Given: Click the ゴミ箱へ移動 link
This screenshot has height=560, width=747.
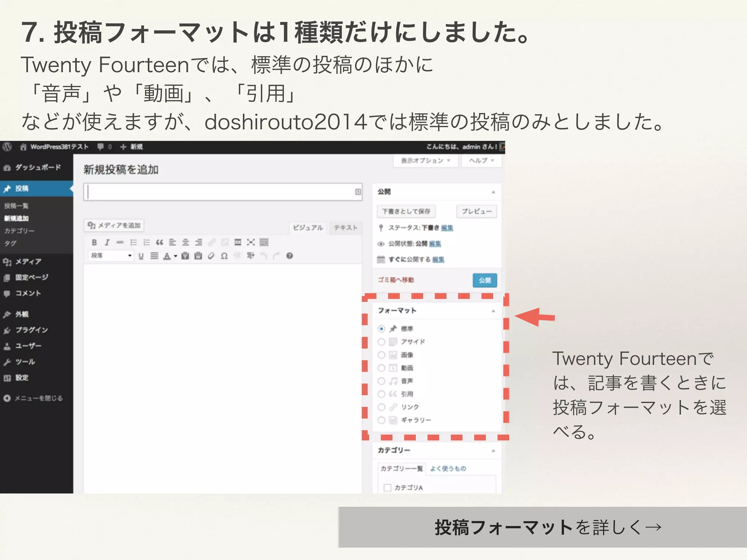Looking at the screenshot, I should [x=396, y=280].
